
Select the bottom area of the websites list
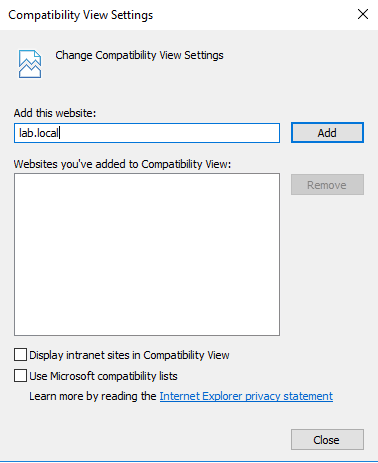pos(147,317)
